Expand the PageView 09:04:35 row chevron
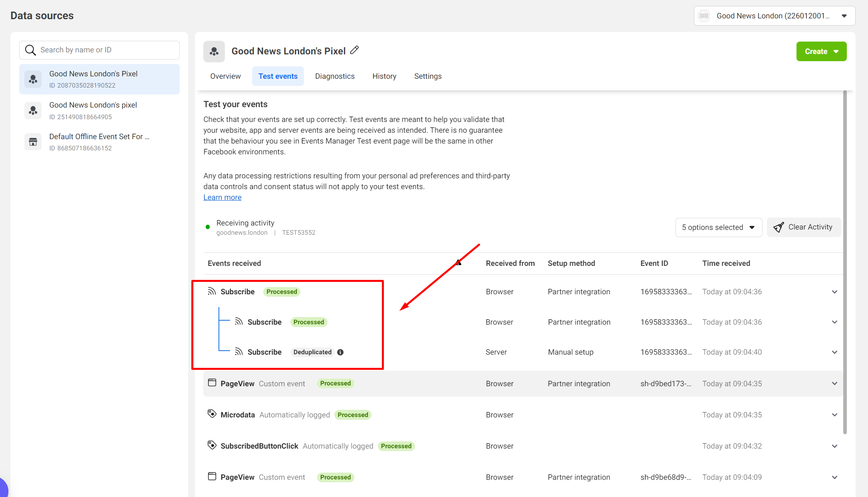This screenshot has width=868, height=497. point(834,383)
